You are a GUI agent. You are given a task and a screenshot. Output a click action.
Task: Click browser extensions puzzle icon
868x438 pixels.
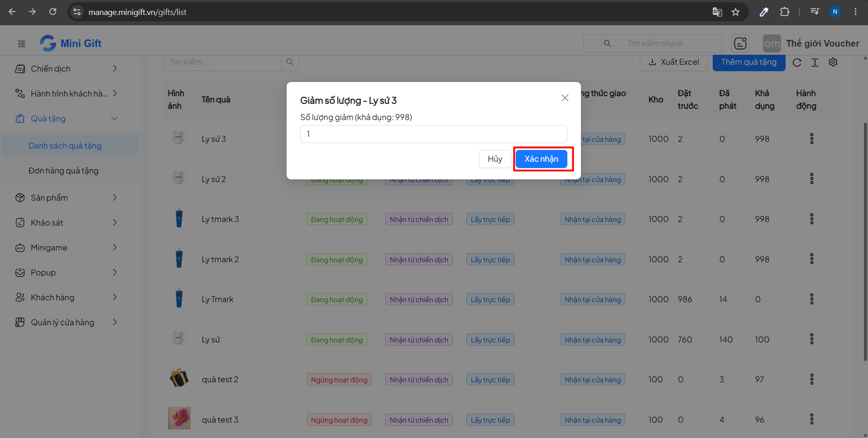pyautogui.click(x=785, y=12)
